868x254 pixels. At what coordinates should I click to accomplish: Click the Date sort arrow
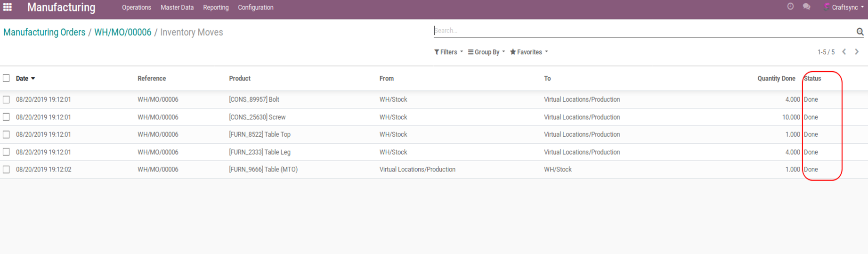pyautogui.click(x=33, y=79)
